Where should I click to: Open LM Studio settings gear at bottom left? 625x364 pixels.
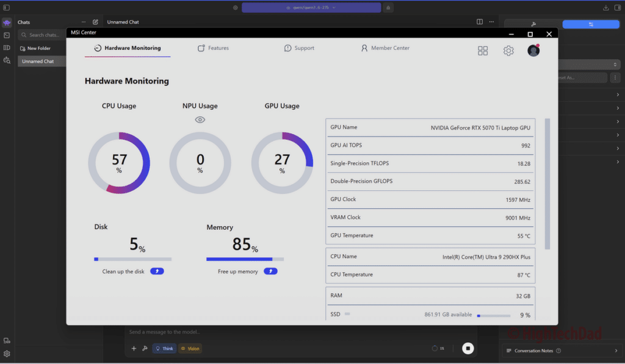point(7,354)
